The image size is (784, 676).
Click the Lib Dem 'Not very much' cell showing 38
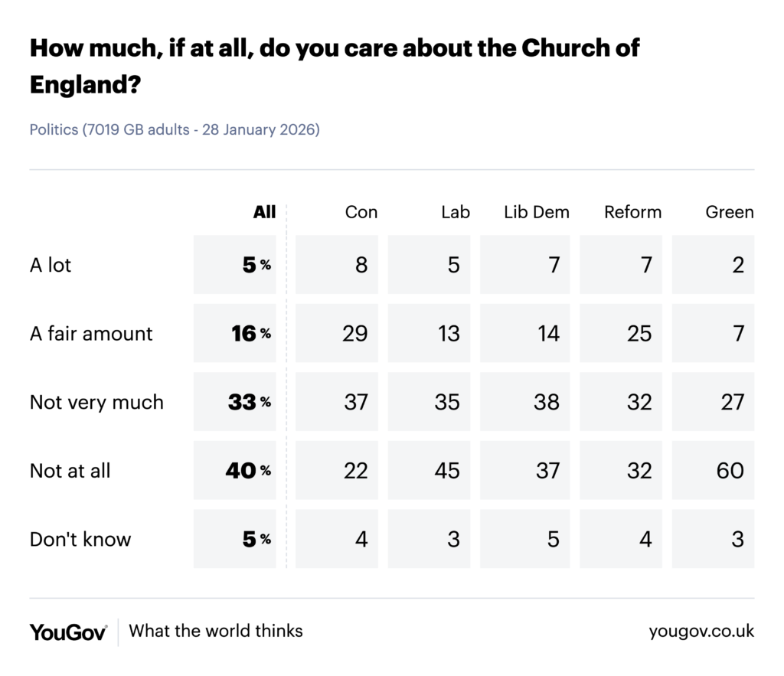coord(526,402)
